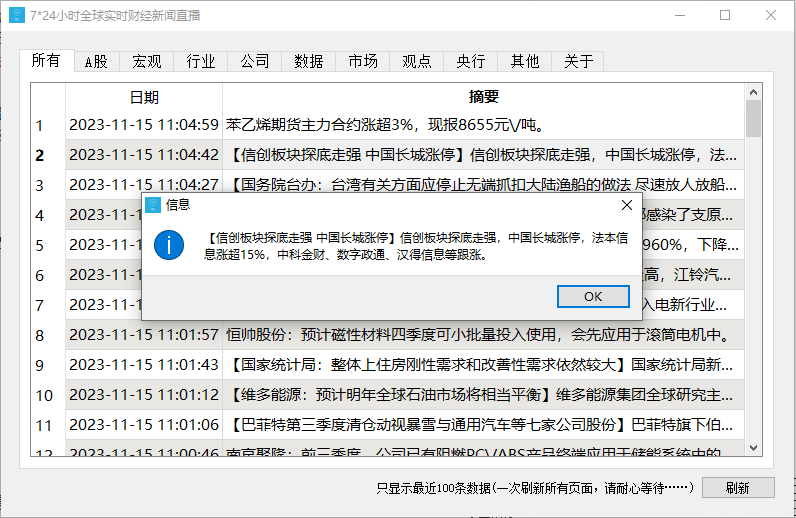
Task: Select row header number 2
Action: 48,155
